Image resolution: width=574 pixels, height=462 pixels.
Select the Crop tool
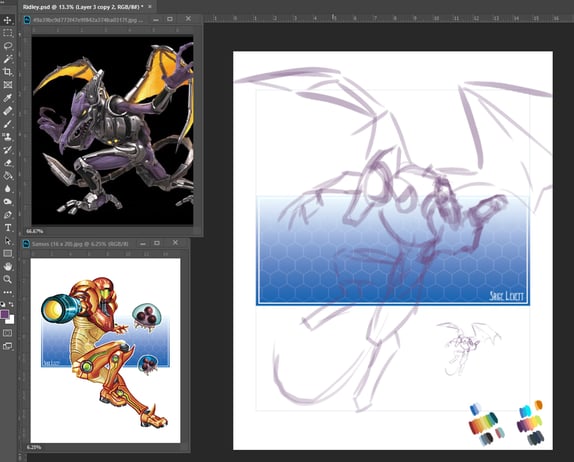7,72
